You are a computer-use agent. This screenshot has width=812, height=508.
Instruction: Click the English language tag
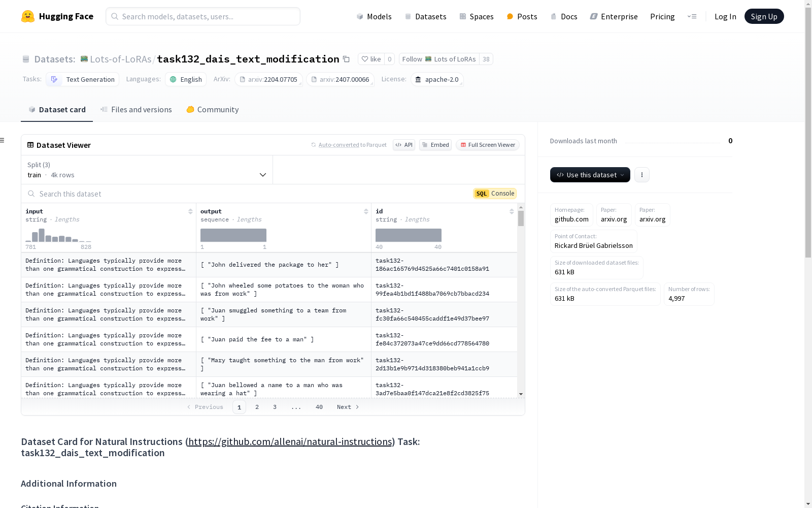point(186,79)
